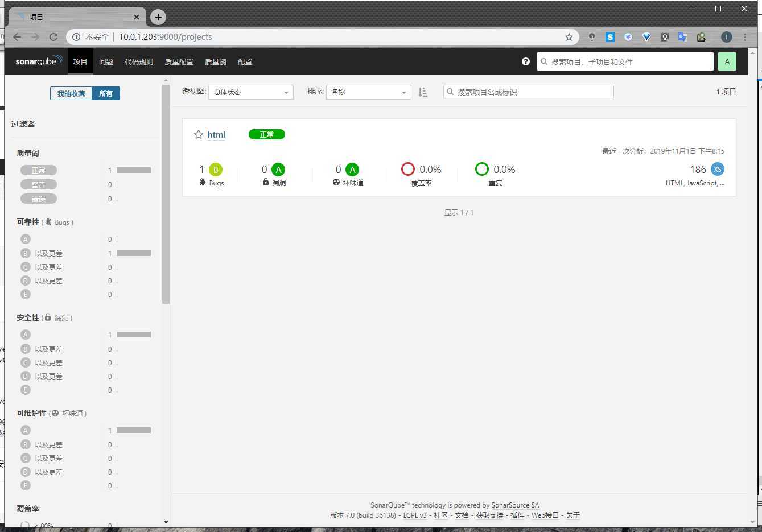This screenshot has height=532, width=762.
Task: Open the Chrome profile avatar
Action: click(x=727, y=37)
